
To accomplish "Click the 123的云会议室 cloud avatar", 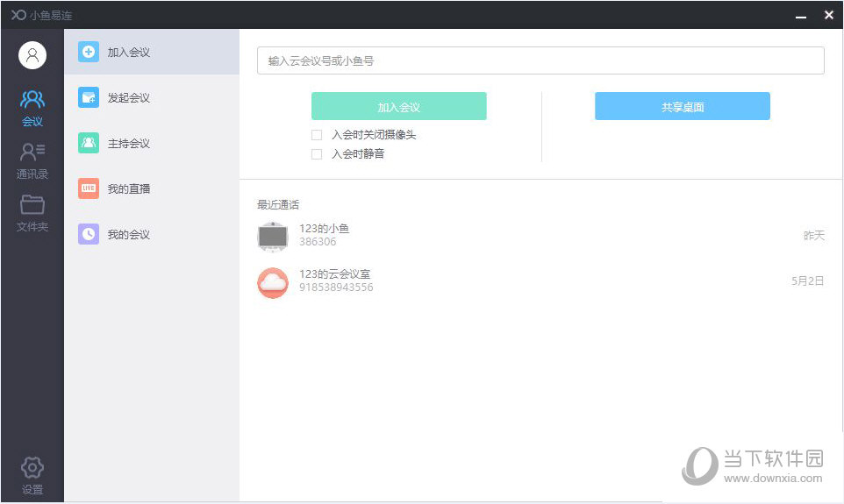I will [273, 282].
